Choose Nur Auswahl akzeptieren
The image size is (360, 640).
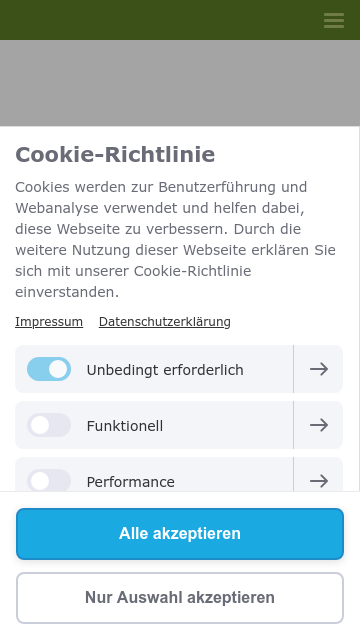[x=180, y=598]
